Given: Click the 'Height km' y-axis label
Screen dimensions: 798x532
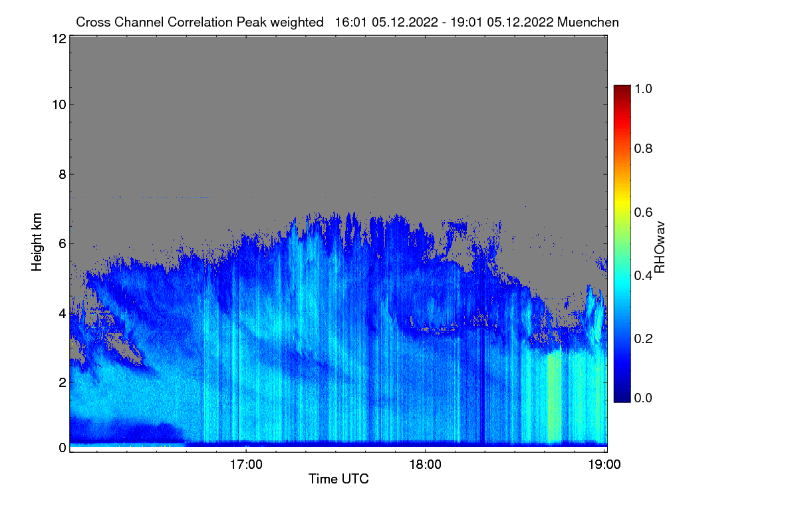Looking at the screenshot, I should [x=37, y=243].
